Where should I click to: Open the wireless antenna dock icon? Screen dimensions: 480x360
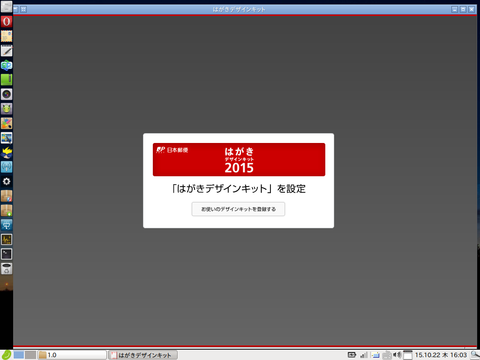click(7, 167)
